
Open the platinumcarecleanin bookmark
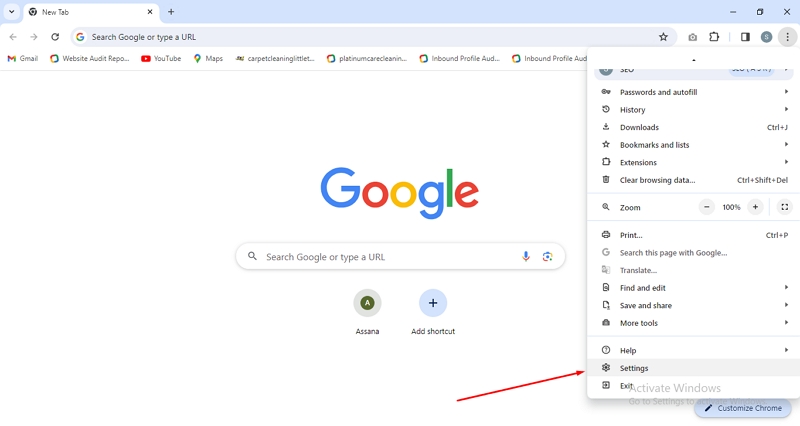(x=367, y=59)
